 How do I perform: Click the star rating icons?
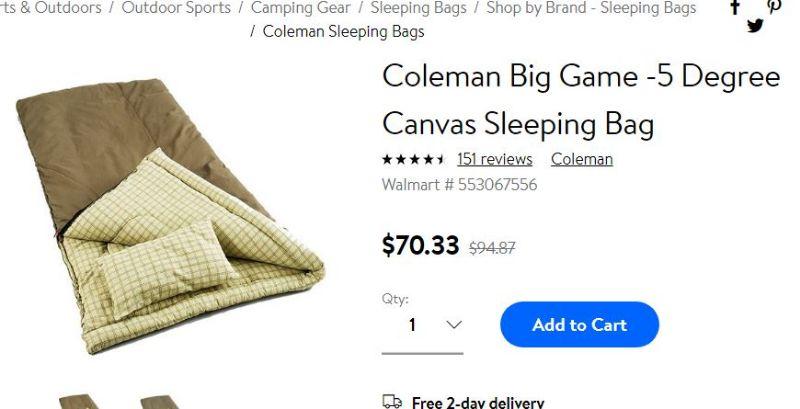point(413,160)
